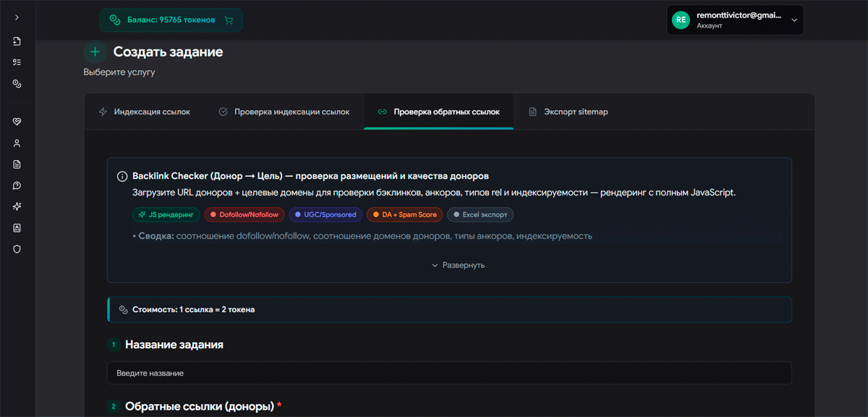Open the tokens page from the sidebar
The height and width of the screenshot is (417, 868).
coord(17,83)
